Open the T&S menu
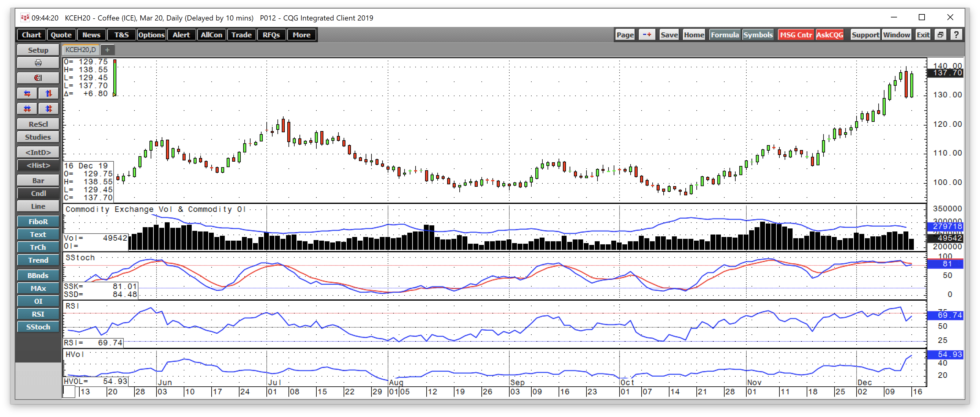Image resolution: width=980 pixels, height=417 pixels. (x=121, y=35)
